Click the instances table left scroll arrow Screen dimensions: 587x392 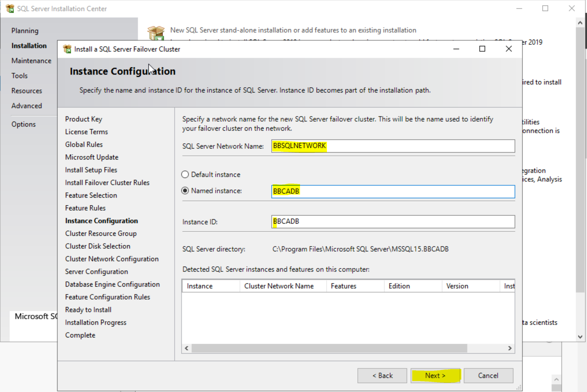click(187, 348)
